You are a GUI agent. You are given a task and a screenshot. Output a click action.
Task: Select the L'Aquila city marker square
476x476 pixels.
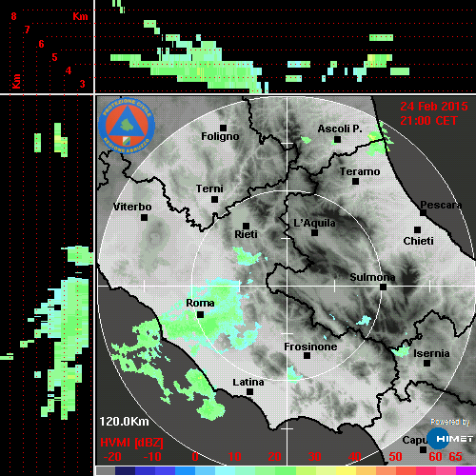click(314, 233)
